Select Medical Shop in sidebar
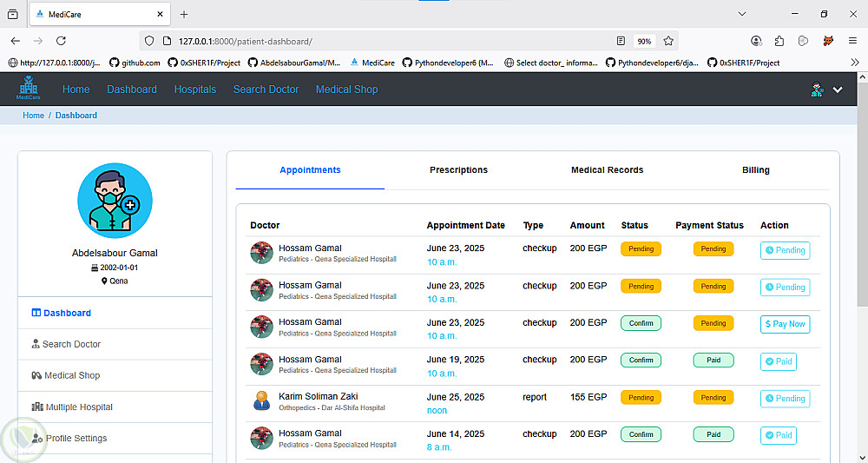 (x=115, y=375)
